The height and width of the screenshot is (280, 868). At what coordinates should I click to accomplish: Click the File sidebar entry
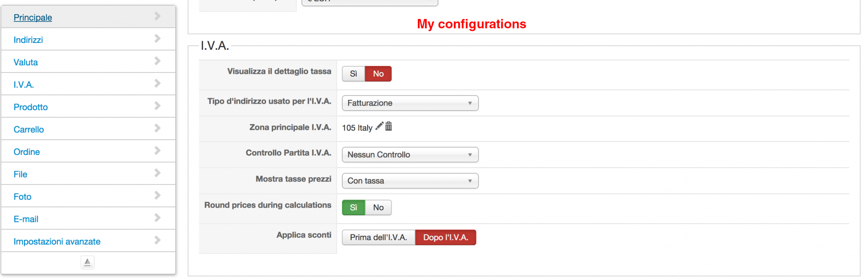coord(20,175)
